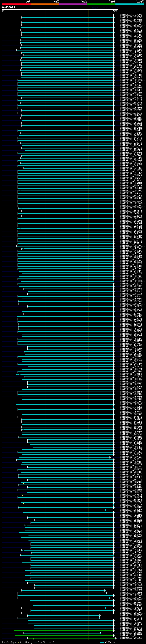Open hit UniRef100_A5K9J7
The height and width of the screenshot is (644, 146).
point(131,291)
